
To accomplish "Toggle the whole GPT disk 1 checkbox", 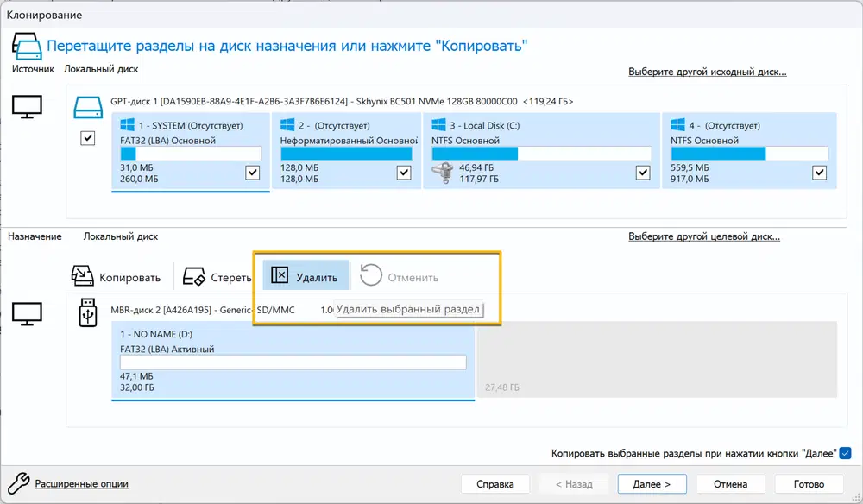I will click(x=87, y=138).
